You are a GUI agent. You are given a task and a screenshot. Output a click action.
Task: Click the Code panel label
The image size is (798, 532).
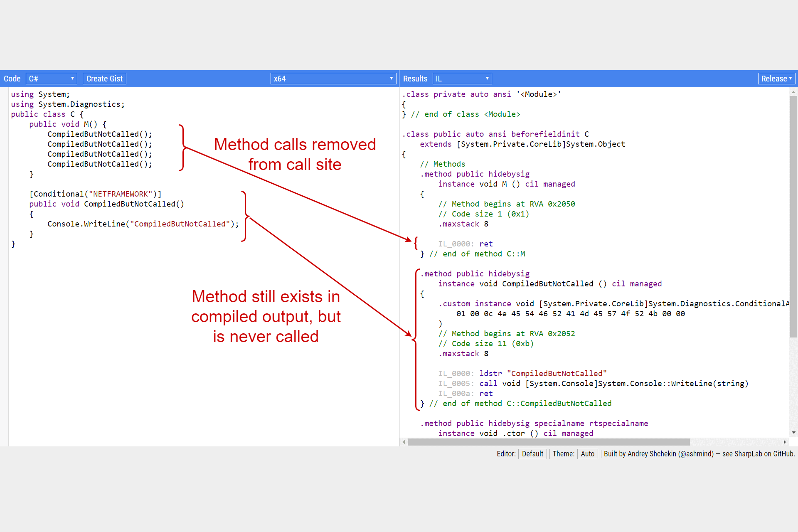12,79
